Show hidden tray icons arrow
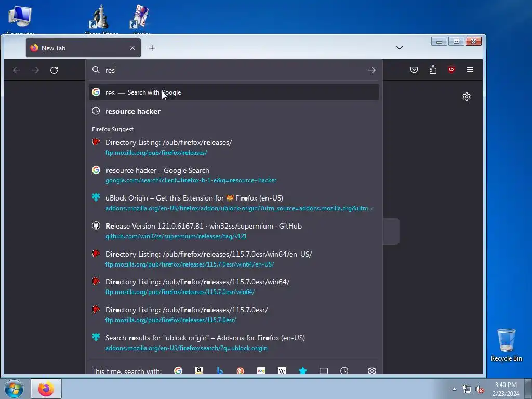Image resolution: width=532 pixels, height=399 pixels. point(454,389)
